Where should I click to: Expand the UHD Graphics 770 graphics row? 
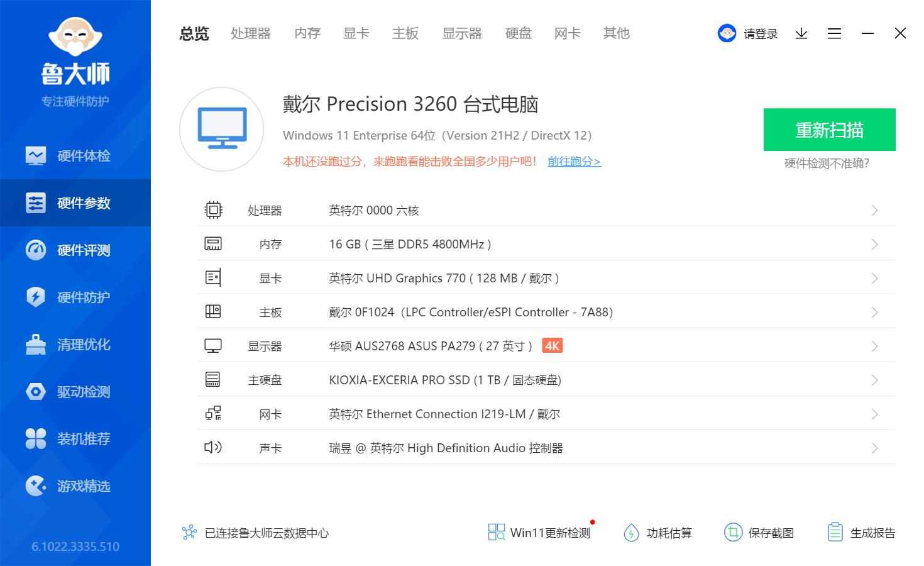coord(547,278)
